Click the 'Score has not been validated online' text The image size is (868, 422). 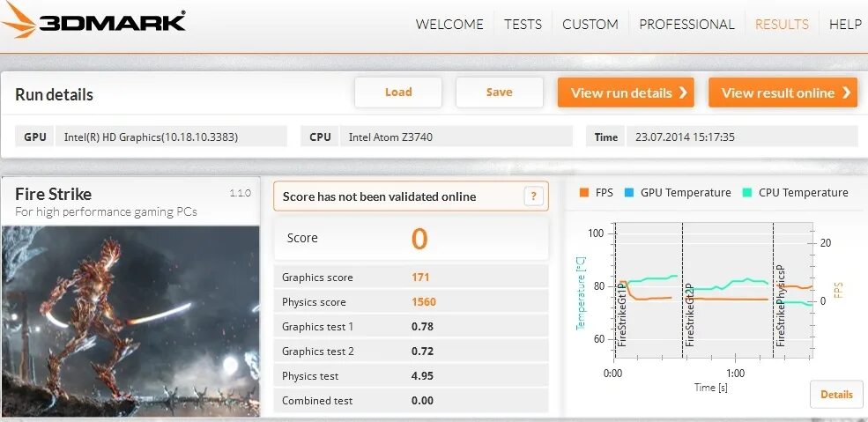click(x=379, y=196)
